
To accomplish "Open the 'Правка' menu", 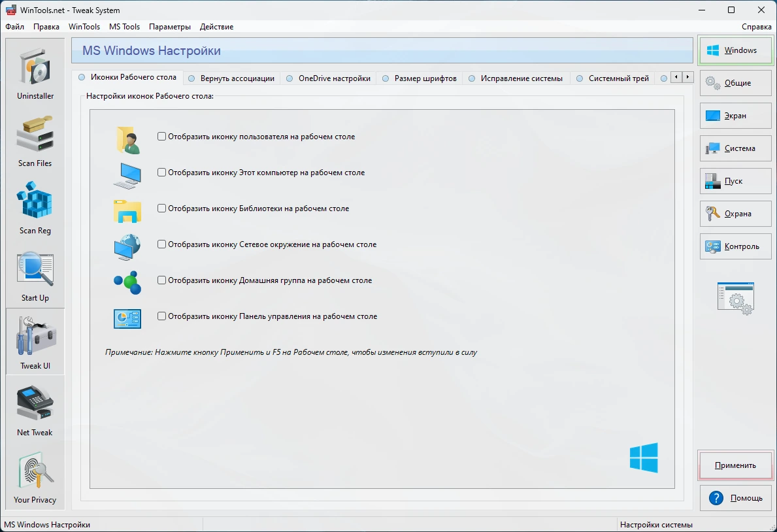I will (x=46, y=27).
